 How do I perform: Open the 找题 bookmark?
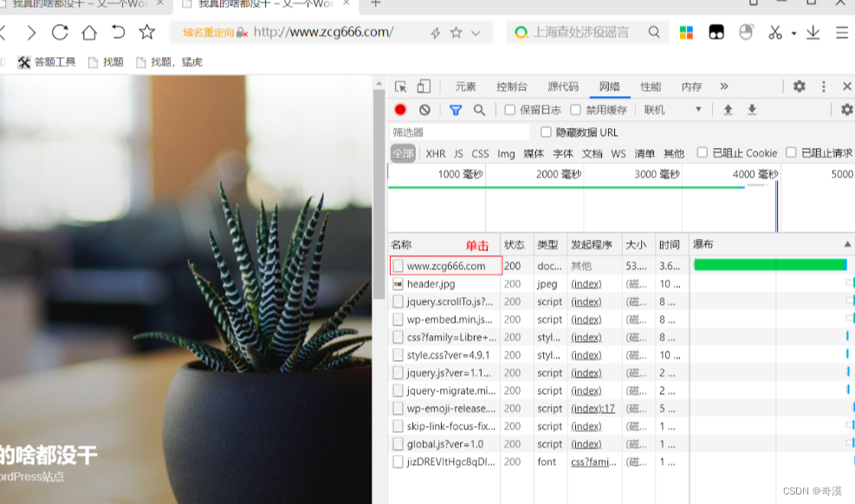tap(107, 62)
